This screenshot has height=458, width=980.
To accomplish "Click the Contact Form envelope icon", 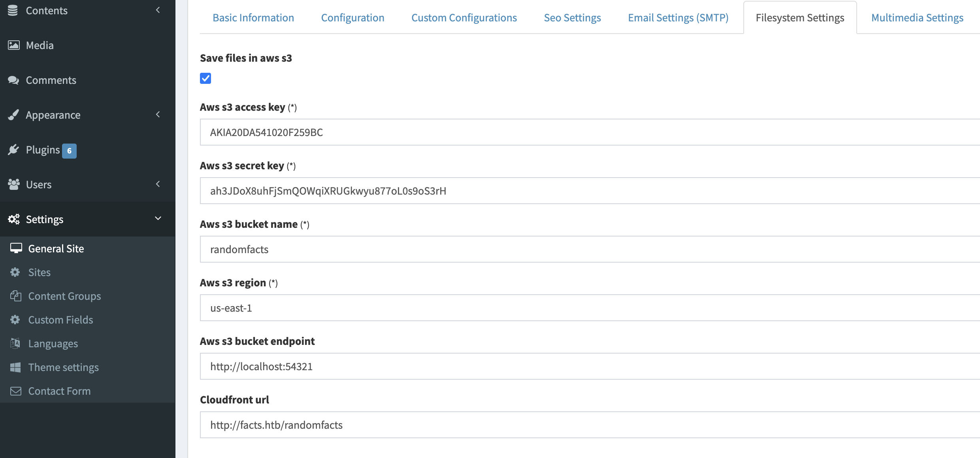I will 15,391.
